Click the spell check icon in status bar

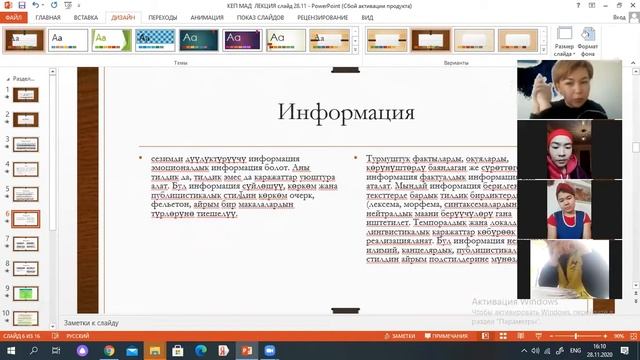click(x=55, y=336)
